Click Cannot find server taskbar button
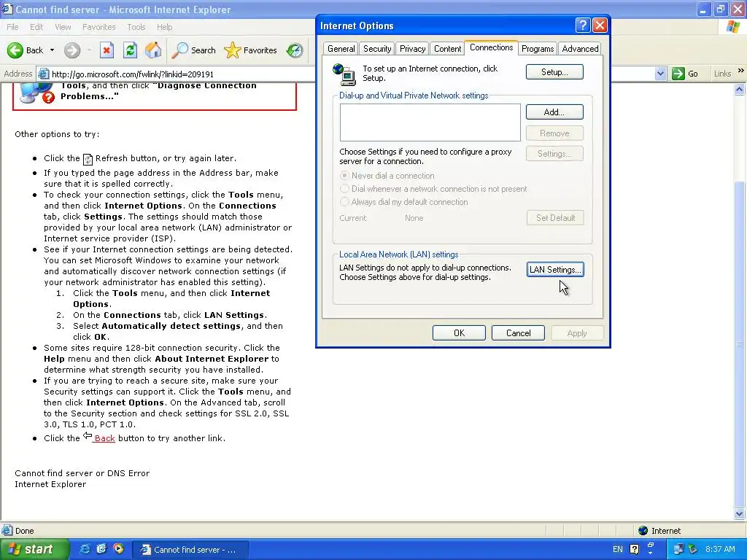Screen dimensions: 747x560 pos(190,550)
